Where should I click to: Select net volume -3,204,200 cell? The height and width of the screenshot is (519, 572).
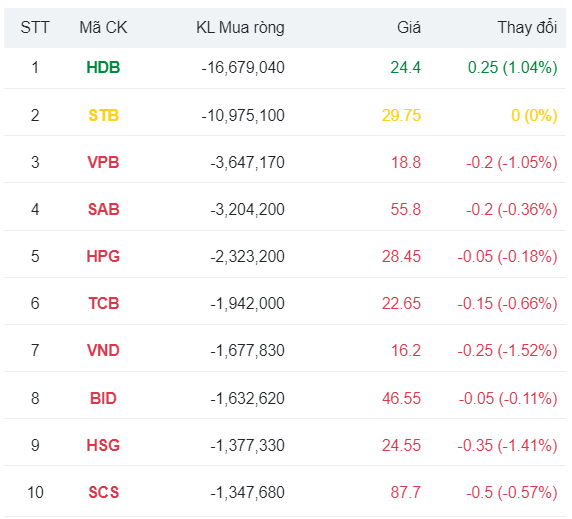tap(247, 210)
